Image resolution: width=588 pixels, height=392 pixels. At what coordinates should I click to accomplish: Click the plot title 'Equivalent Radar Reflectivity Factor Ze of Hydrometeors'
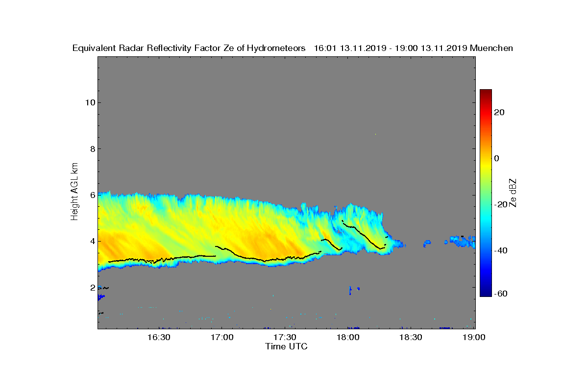(189, 48)
